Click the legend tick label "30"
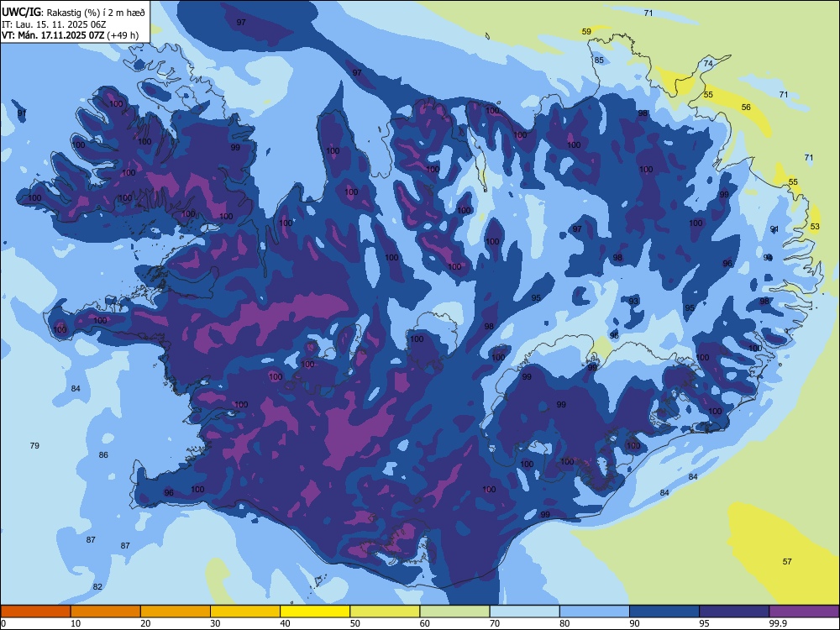Image resolution: width=840 pixels, height=630 pixels. [215, 623]
